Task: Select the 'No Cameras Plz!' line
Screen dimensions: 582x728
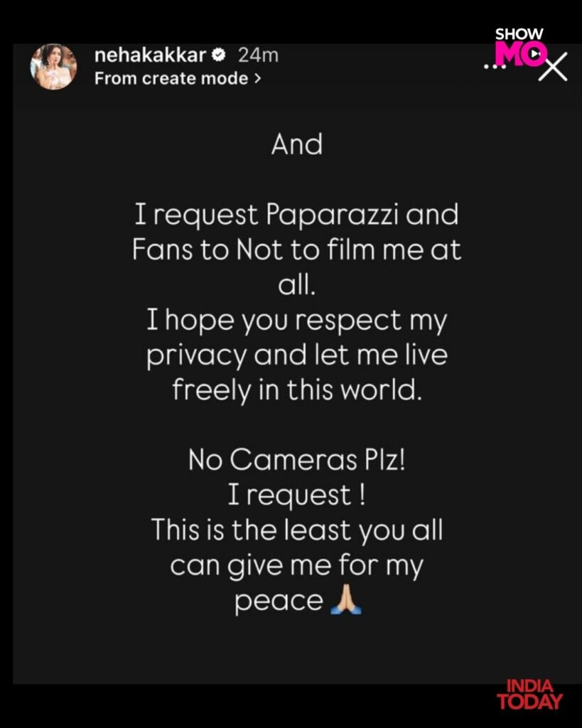Action: tap(297, 461)
